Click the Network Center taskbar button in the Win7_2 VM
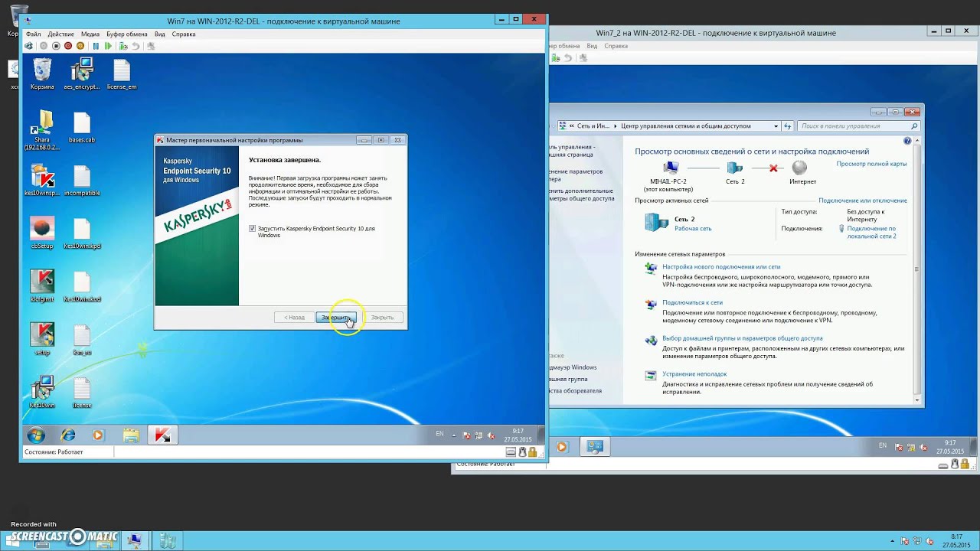980x551 pixels. [595, 446]
